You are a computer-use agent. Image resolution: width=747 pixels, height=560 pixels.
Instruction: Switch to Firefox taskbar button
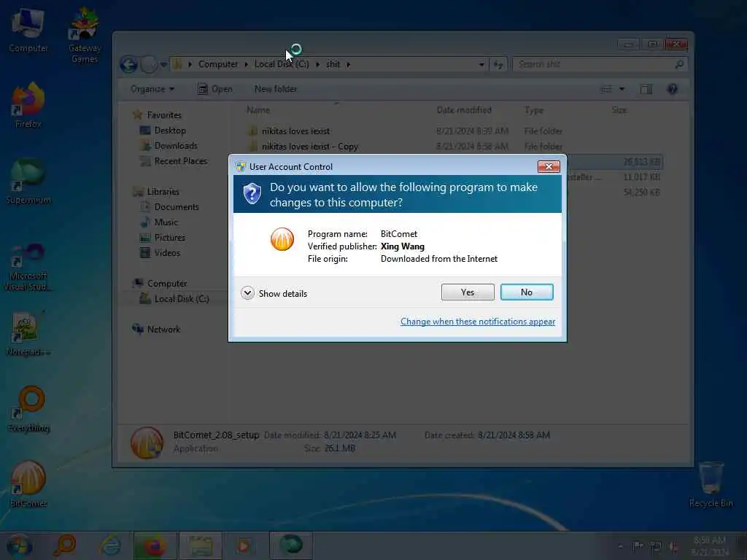click(x=155, y=545)
